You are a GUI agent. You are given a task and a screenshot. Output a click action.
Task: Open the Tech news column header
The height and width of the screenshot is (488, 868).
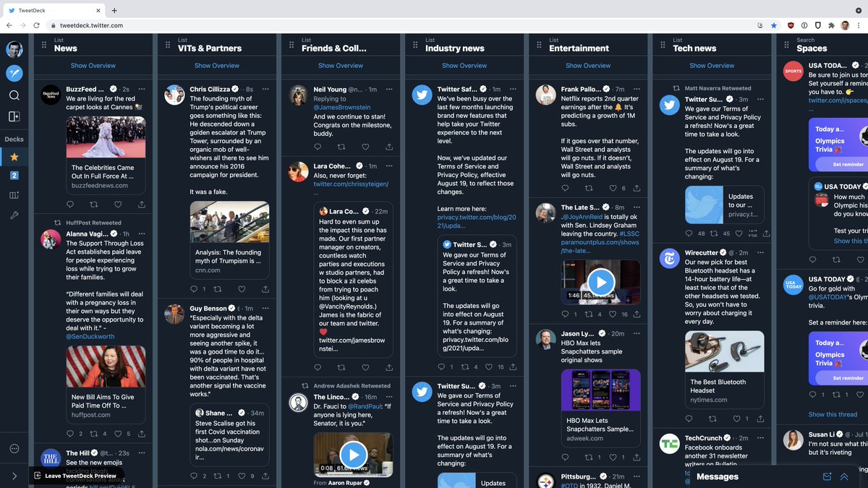point(694,48)
